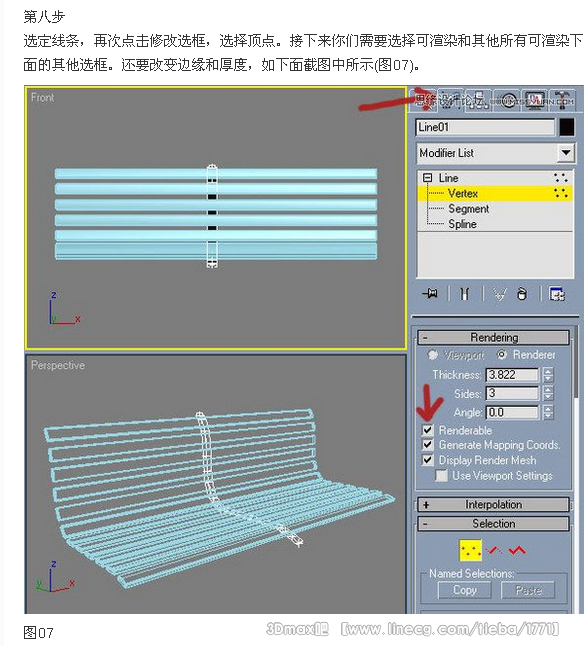Screen dimensions: 588x646
Task: Click the dots icon on Vertex row
Action: (x=561, y=193)
